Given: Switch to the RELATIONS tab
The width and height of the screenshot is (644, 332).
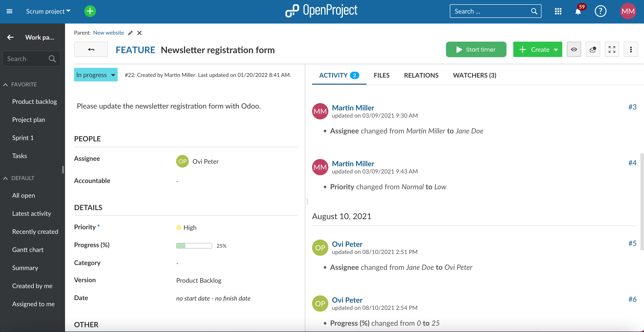Looking at the screenshot, I should [x=421, y=75].
